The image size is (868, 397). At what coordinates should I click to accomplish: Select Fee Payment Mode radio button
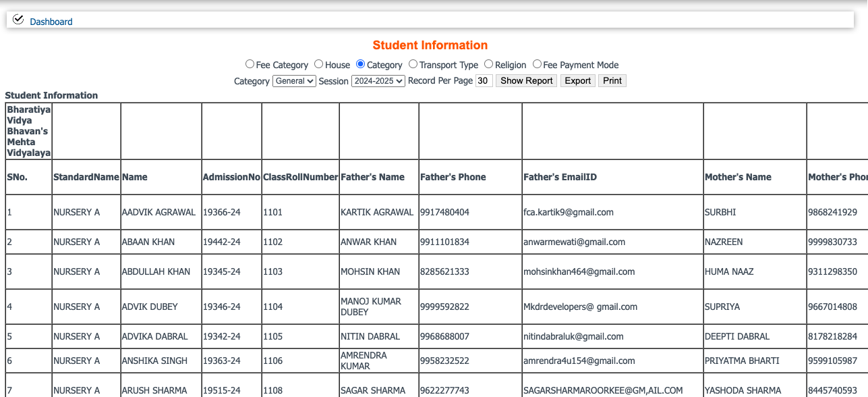(x=537, y=64)
